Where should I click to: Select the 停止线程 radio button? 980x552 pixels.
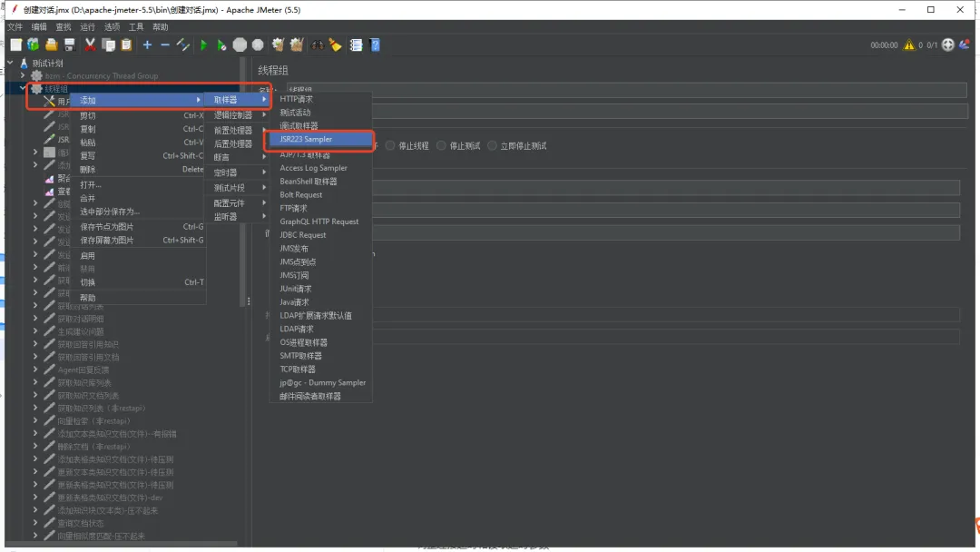coord(390,145)
